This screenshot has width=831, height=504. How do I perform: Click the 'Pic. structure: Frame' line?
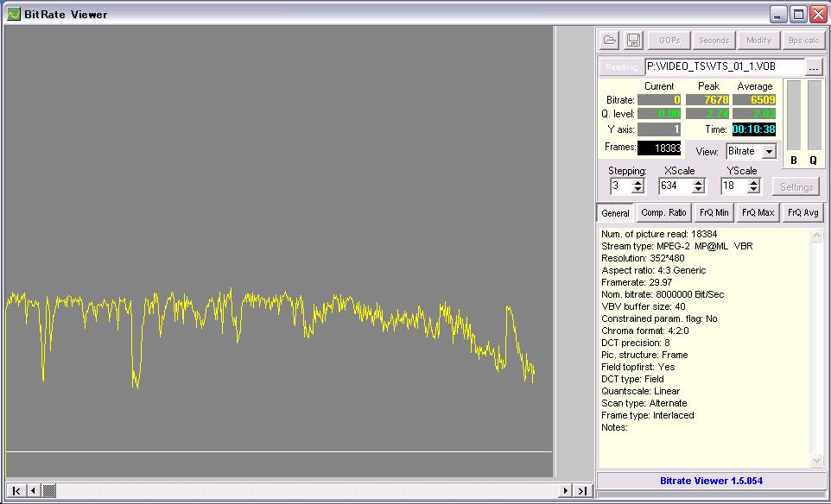644,355
